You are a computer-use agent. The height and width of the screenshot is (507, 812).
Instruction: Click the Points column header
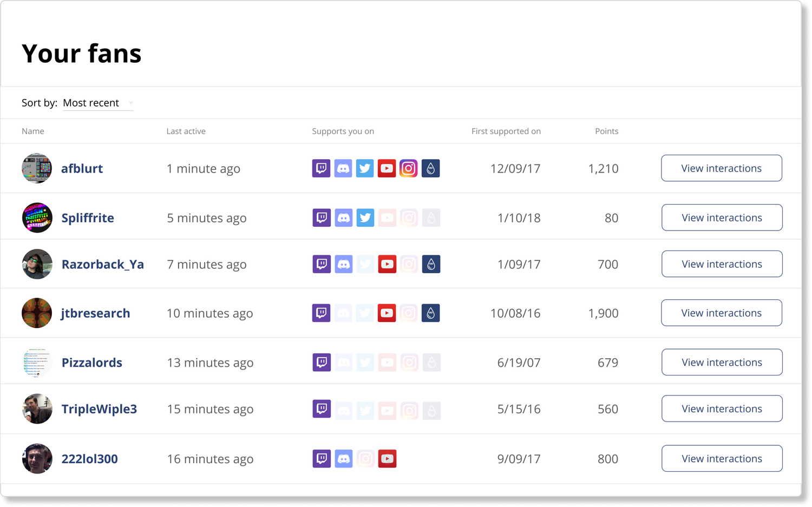(x=607, y=131)
